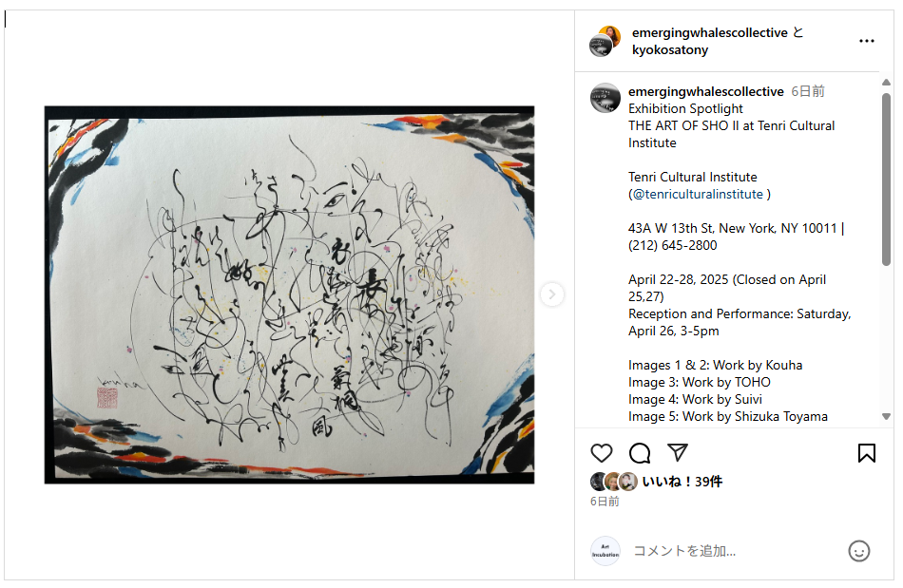Open the @tenriculturalinstitute mention link
903x588 pixels.
[x=698, y=195]
